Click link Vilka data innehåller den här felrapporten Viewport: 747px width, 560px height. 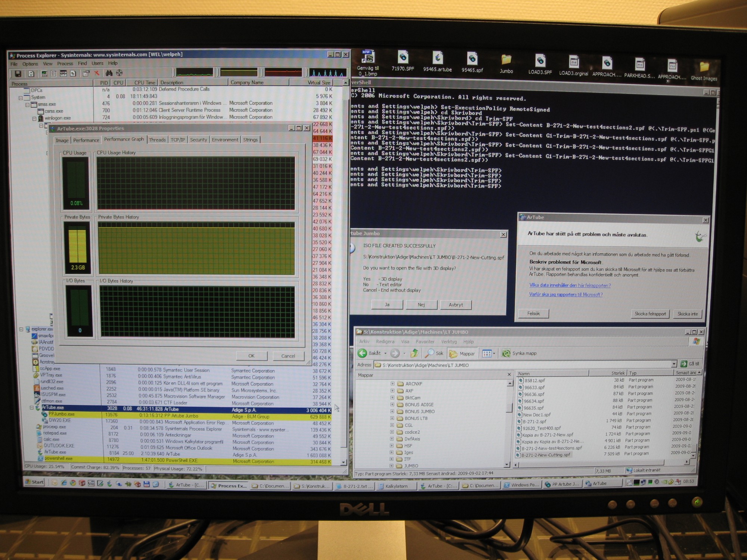570,286
